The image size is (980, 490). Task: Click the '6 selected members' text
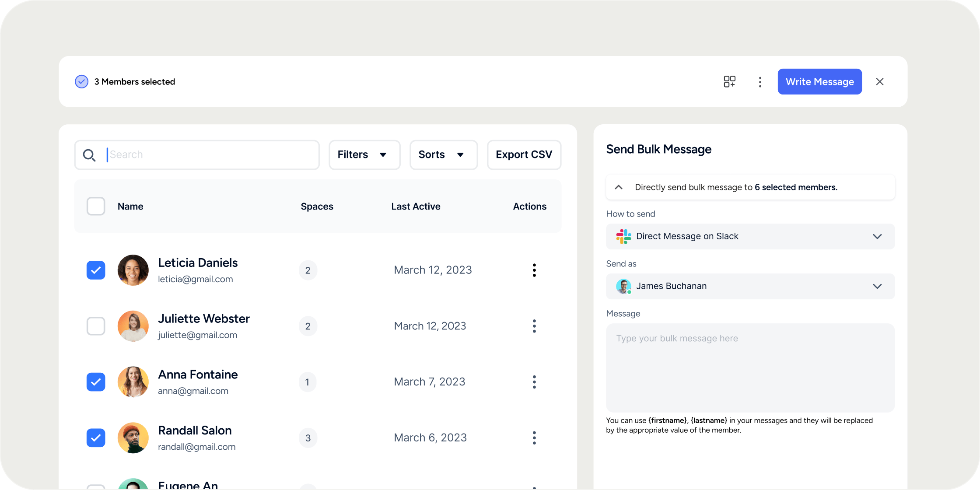(x=796, y=187)
